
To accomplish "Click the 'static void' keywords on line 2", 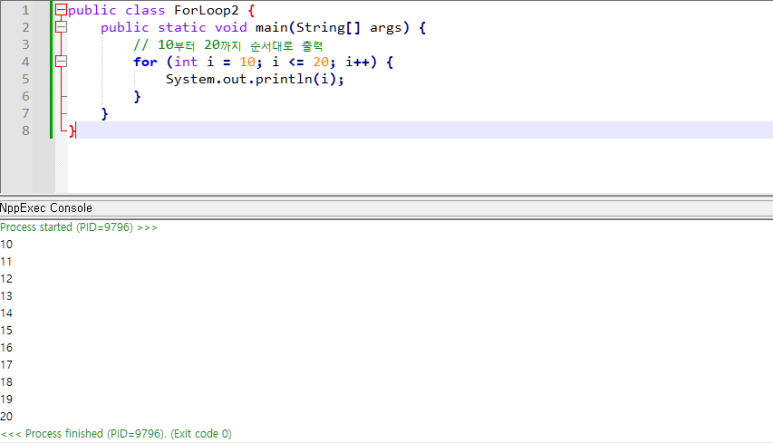I will (202, 28).
